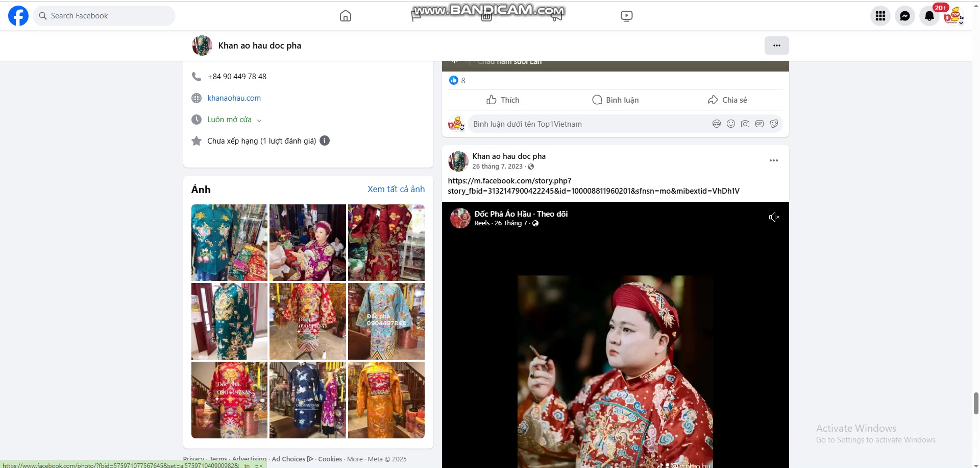Click Xem tất cả ảnh link
Screen dimensions: 980x468
396,189
